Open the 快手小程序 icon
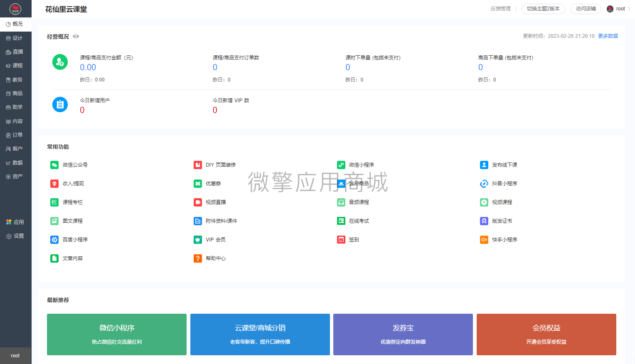The image size is (635, 364). coord(484,240)
